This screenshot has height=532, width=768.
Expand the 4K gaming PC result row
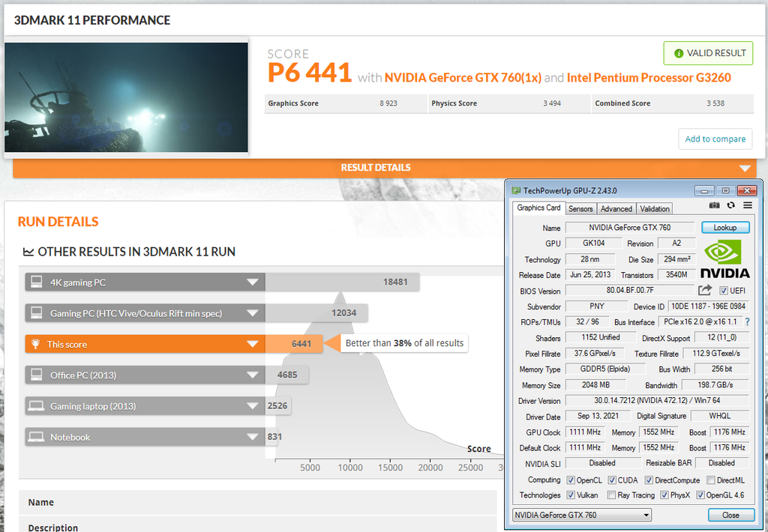252,282
